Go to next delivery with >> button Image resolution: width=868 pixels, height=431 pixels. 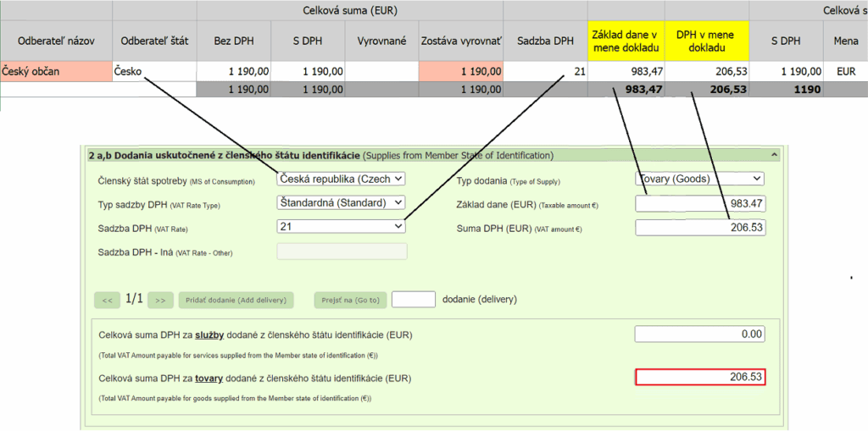160,300
